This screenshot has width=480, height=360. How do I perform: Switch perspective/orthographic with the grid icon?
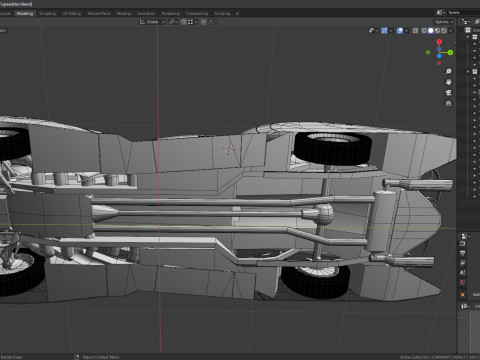(x=448, y=103)
